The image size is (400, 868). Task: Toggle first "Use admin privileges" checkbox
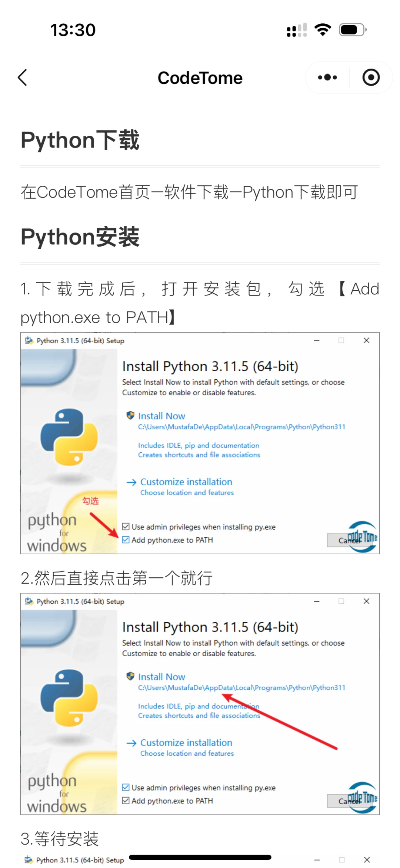pos(126,527)
